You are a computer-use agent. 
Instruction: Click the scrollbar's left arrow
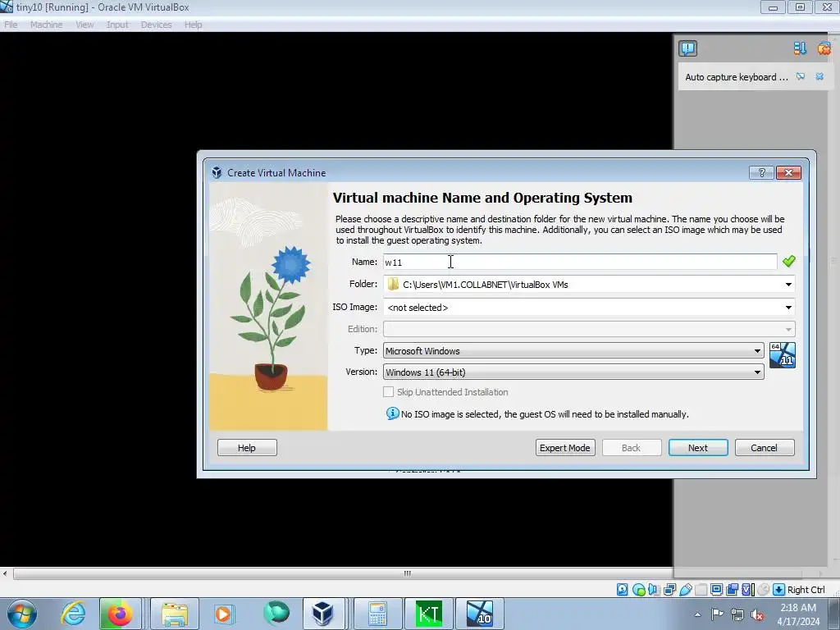click(5, 573)
